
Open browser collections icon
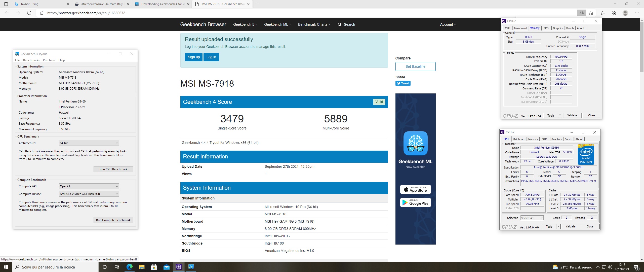pos(614,13)
